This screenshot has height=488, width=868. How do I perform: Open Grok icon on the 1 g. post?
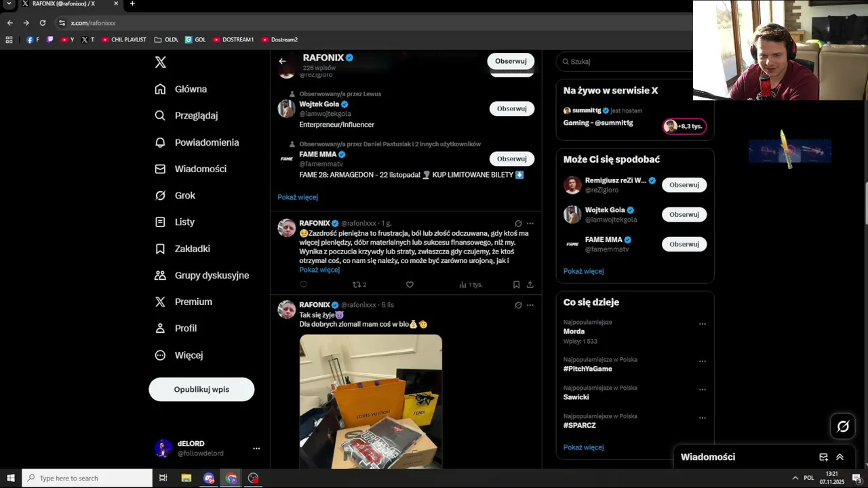click(x=518, y=223)
